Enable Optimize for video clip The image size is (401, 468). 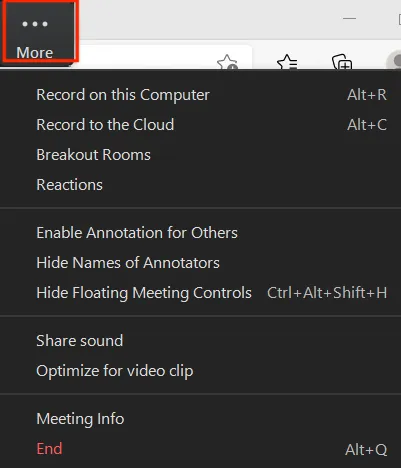pos(200,371)
